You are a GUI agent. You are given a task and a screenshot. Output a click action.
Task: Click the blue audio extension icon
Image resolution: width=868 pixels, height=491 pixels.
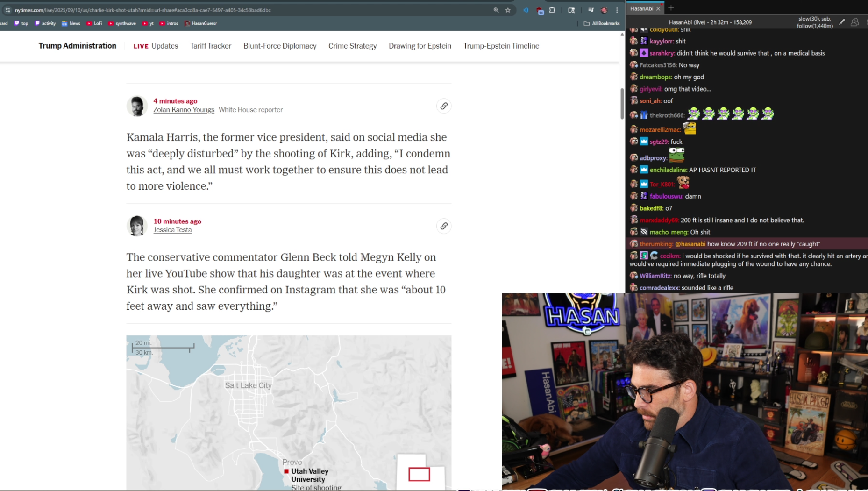pyautogui.click(x=526, y=10)
